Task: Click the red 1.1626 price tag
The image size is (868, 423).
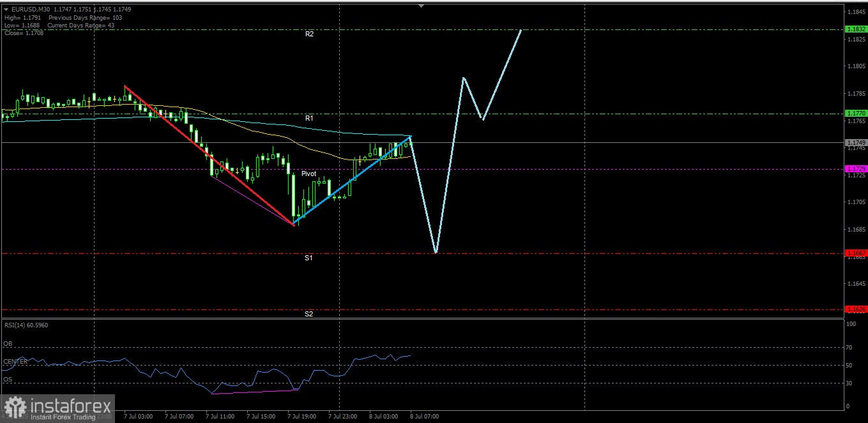Action: [856, 309]
